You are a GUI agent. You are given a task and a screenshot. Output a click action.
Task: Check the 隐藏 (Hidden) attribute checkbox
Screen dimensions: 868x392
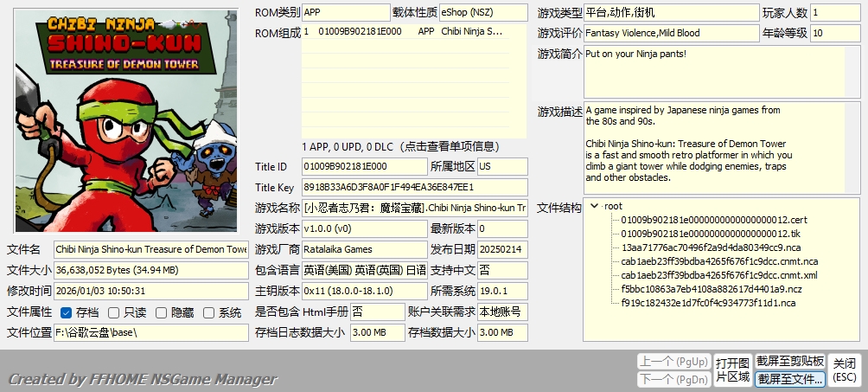coord(163,312)
